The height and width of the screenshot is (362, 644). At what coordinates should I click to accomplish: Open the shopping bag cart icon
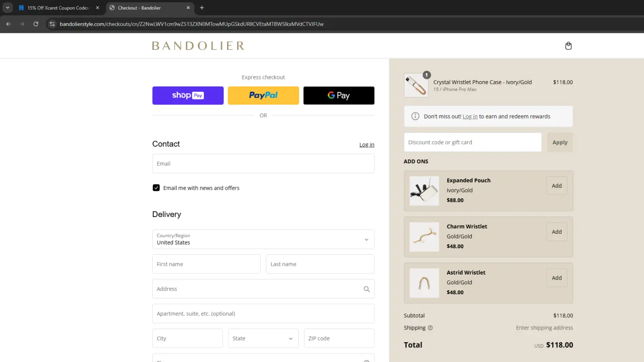[x=568, y=46]
